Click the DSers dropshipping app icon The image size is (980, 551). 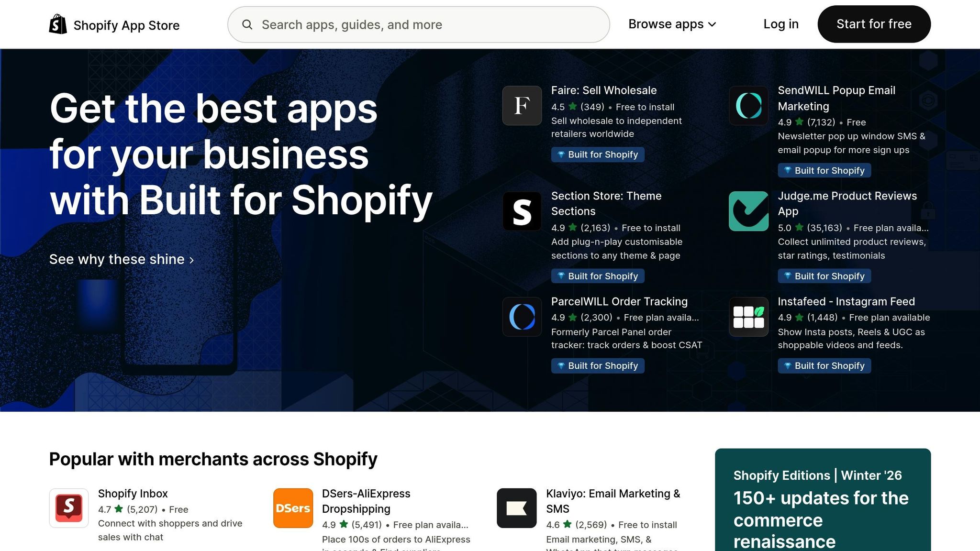click(292, 508)
